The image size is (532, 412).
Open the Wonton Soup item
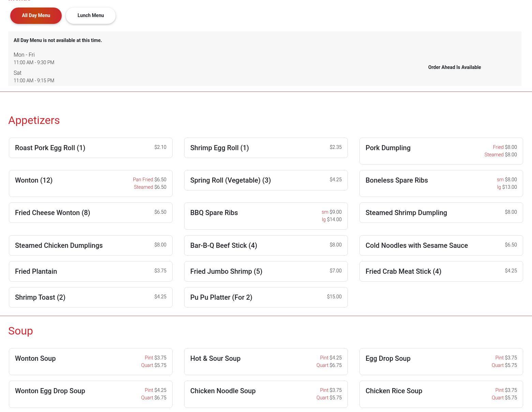coord(90,361)
